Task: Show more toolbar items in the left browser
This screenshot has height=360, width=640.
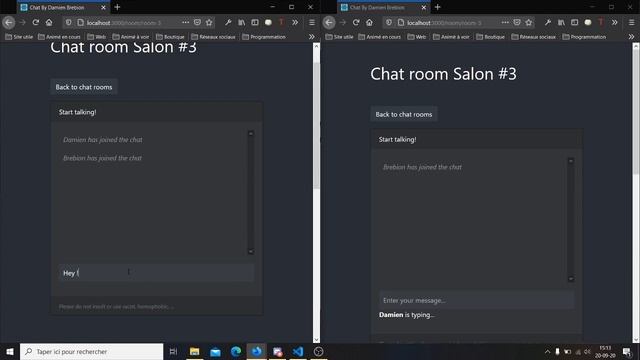Action: click(x=295, y=22)
